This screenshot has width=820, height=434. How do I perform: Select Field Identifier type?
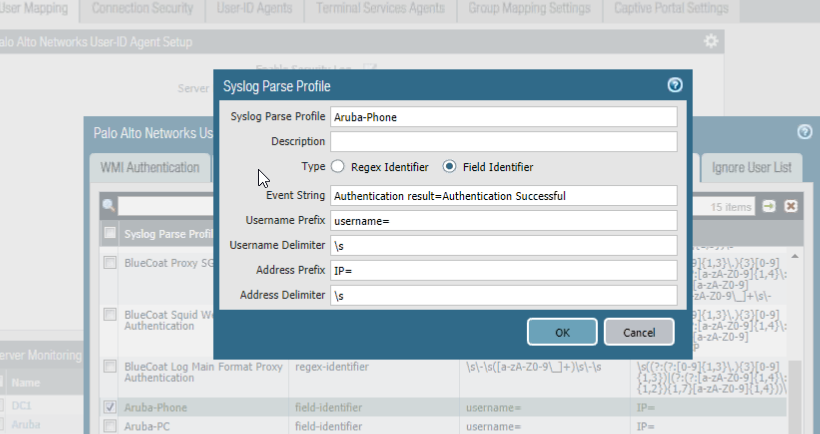click(449, 166)
